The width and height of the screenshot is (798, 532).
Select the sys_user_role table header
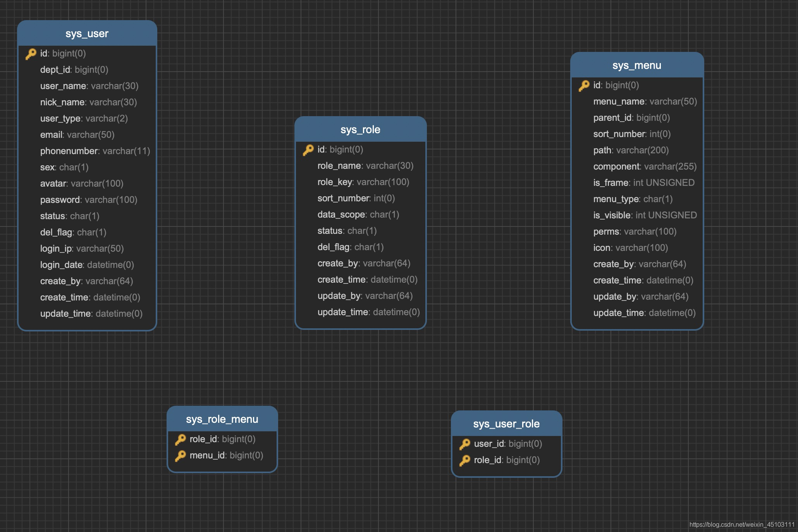pos(507,424)
